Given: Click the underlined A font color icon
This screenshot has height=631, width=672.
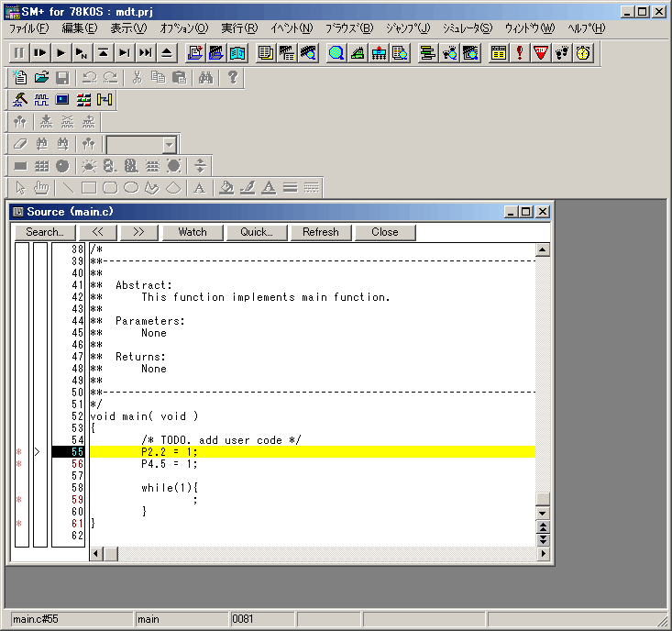Looking at the screenshot, I should point(269,188).
